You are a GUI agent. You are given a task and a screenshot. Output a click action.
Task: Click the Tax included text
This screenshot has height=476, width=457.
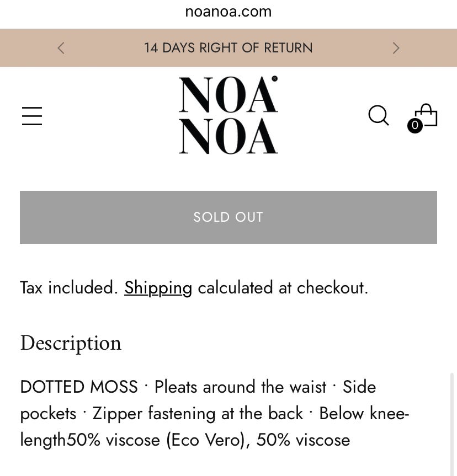click(69, 288)
